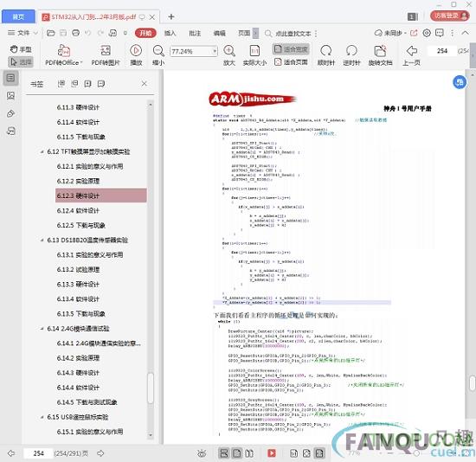Close the STM32 pdf document tab

(152, 17)
